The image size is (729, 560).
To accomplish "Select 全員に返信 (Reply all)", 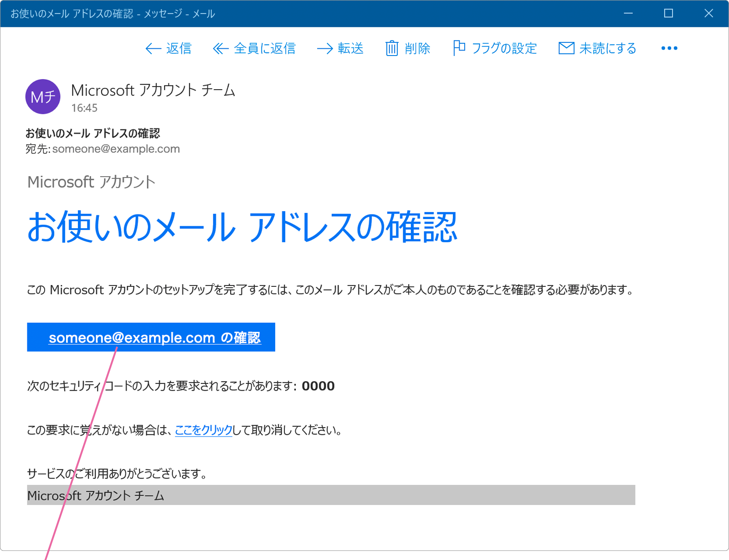I will (x=254, y=48).
